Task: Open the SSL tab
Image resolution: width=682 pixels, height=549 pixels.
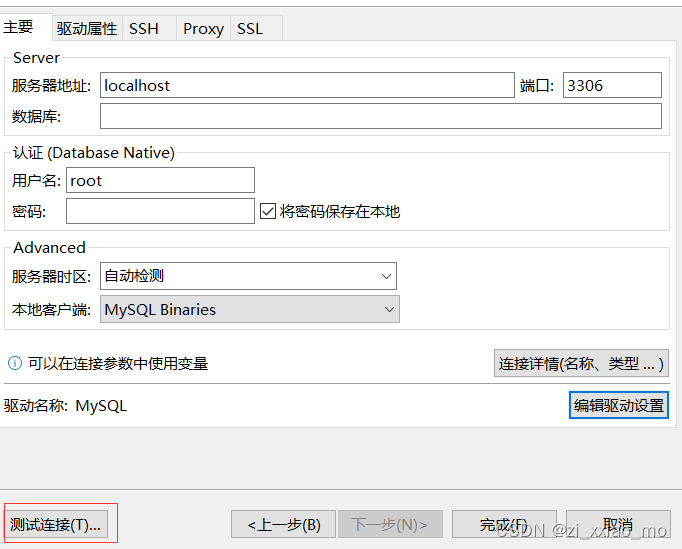Action: (256, 29)
